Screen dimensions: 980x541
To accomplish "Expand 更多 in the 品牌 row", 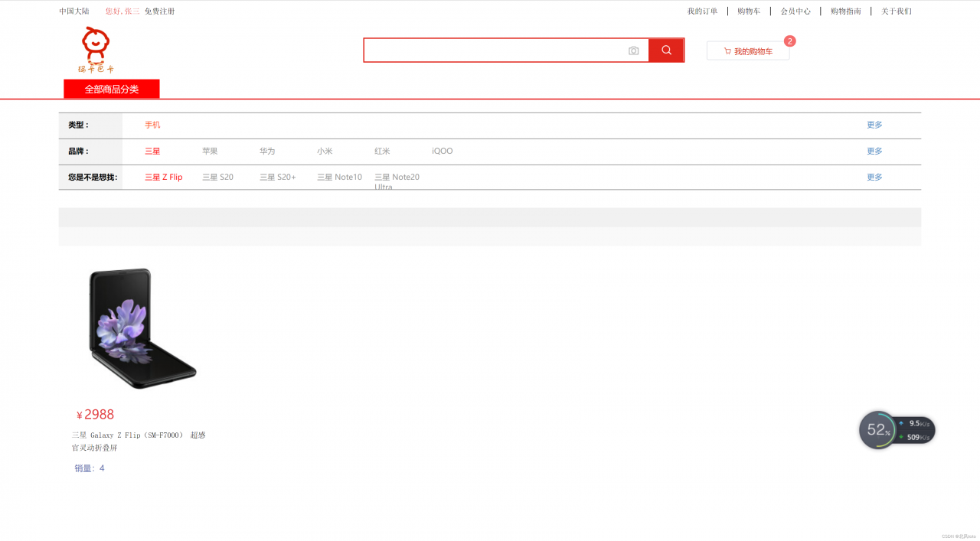I will 874,151.
